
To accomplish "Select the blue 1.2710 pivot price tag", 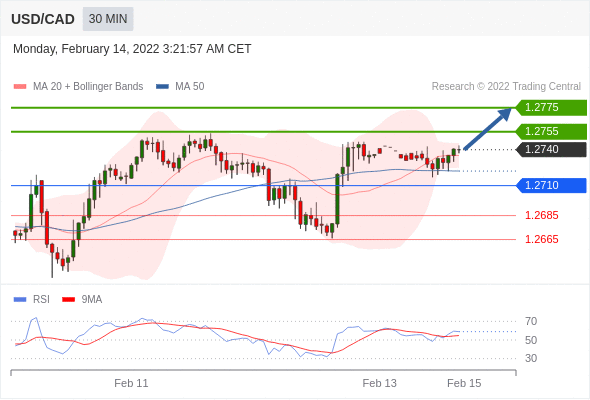I will [x=551, y=186].
